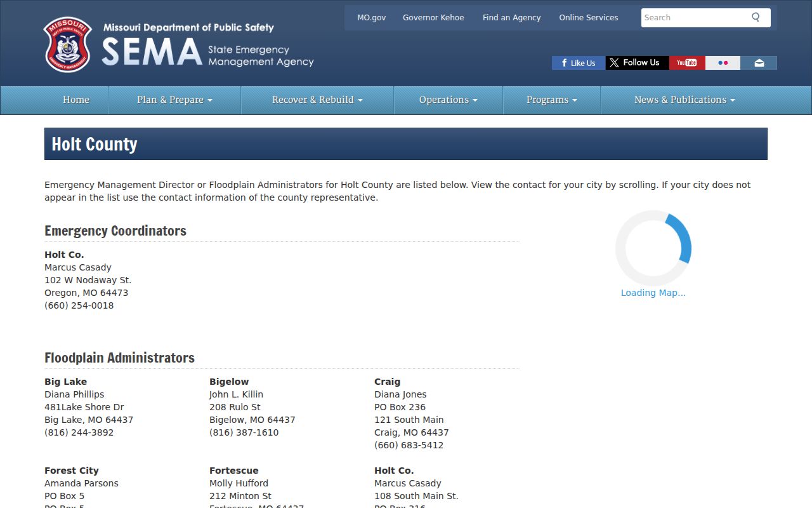Expand the News & Publications dropdown menu
The image size is (812, 508).
click(684, 100)
